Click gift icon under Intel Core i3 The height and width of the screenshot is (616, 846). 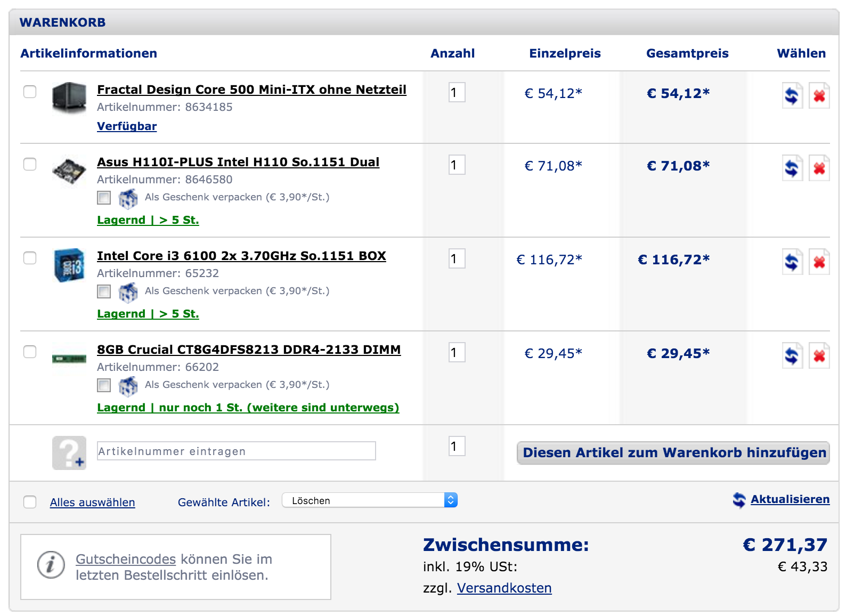pyautogui.click(x=128, y=292)
